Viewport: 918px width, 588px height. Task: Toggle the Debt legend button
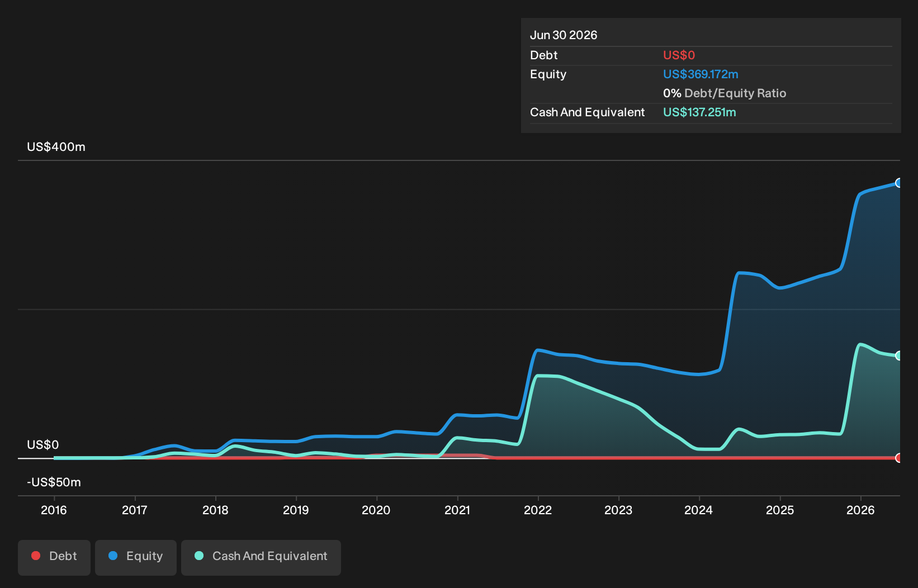(x=54, y=557)
